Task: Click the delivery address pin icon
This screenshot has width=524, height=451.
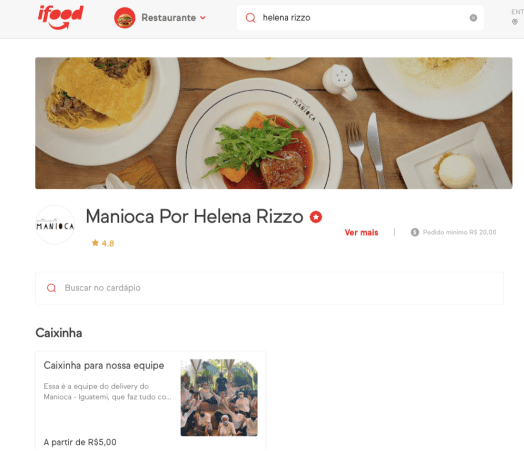Action: pyautogui.click(x=515, y=22)
